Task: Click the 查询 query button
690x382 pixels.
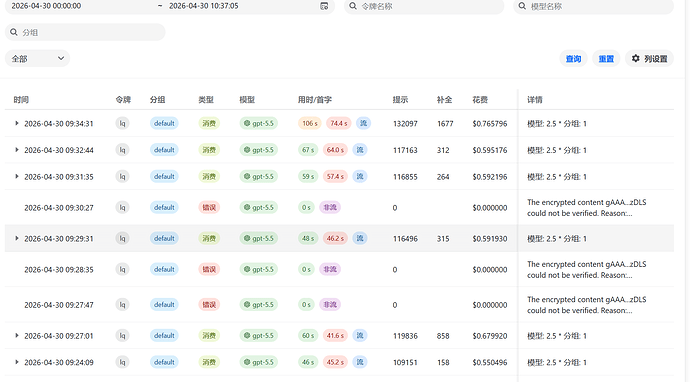Action: point(573,59)
